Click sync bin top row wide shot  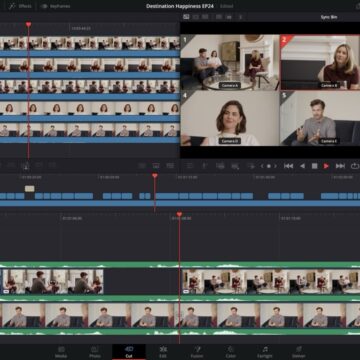click(90, 43)
